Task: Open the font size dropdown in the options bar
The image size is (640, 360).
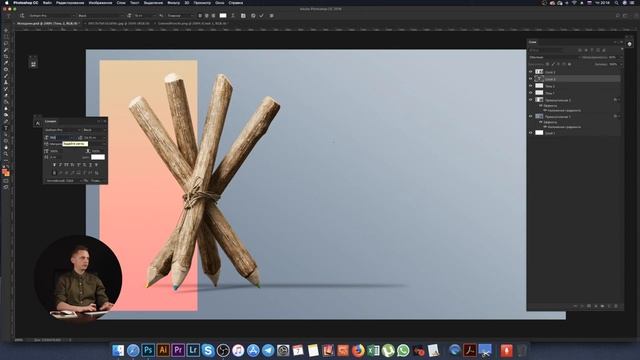Action: [x=144, y=16]
